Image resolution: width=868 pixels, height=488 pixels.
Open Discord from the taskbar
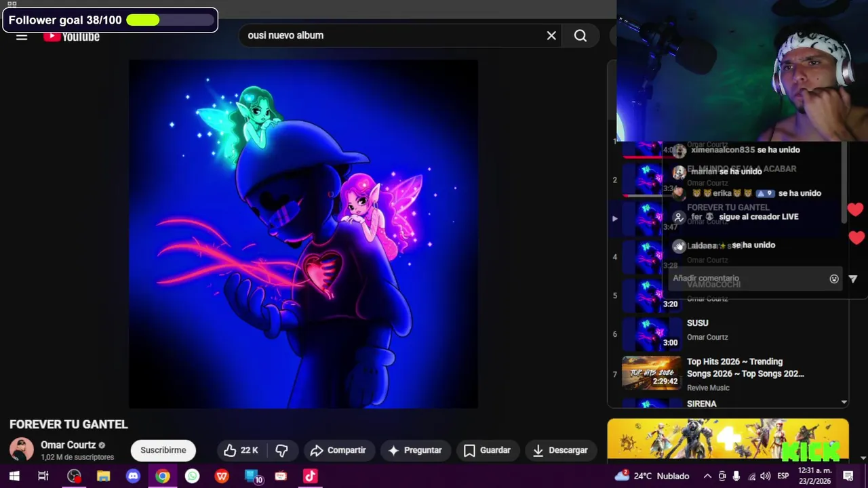click(x=133, y=476)
